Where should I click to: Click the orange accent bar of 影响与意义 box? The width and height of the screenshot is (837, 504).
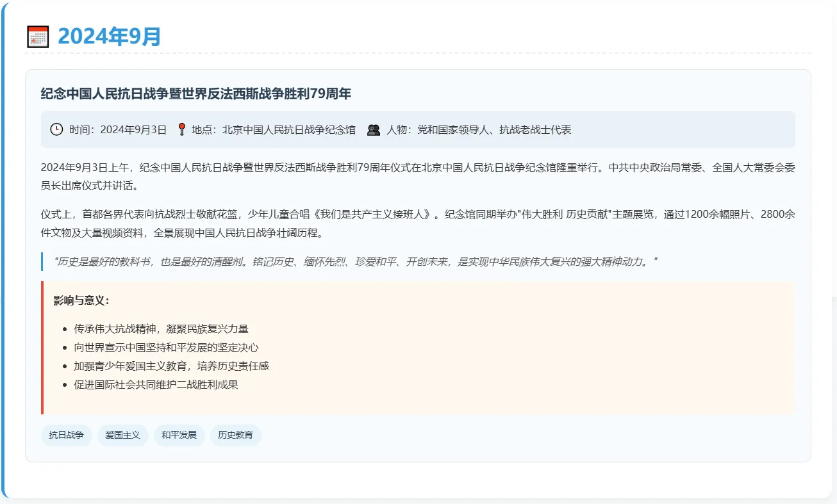[x=43, y=348]
